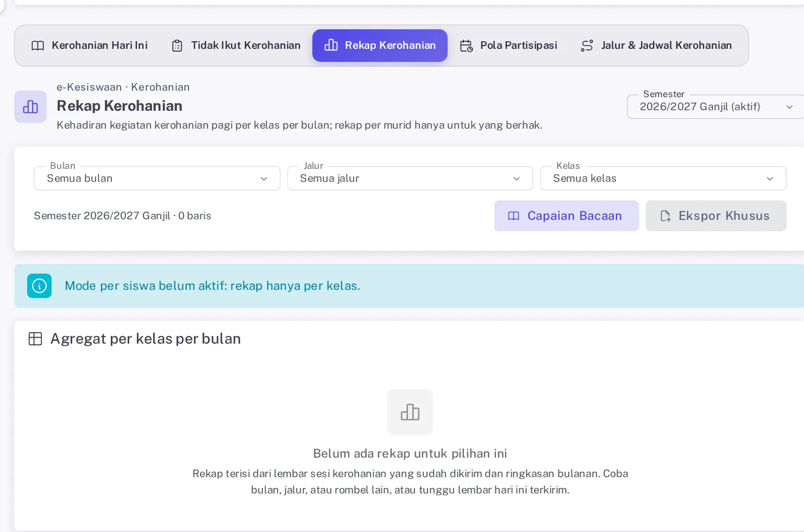Open the Jalur filter dropdown

pos(410,178)
